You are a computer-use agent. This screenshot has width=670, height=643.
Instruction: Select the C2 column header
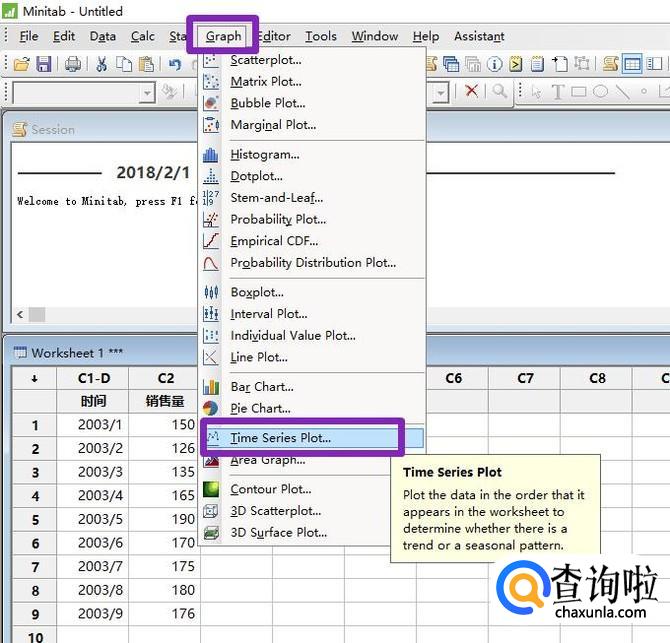pos(165,378)
